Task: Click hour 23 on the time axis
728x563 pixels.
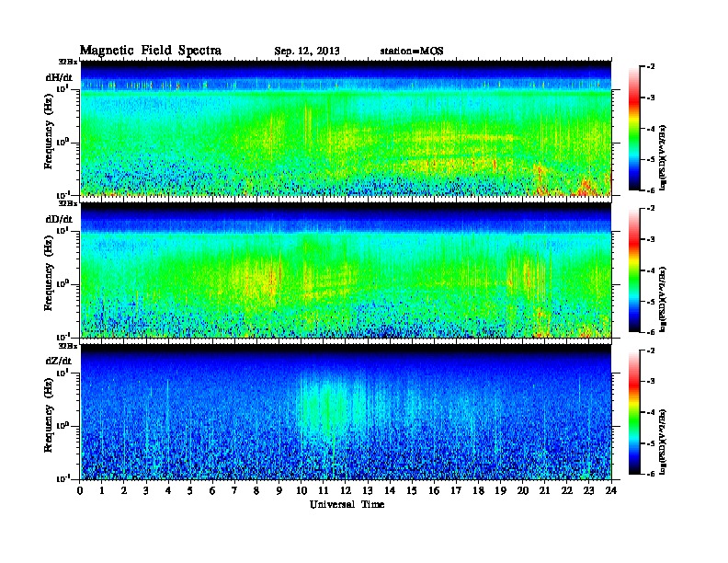Action: 589,490
